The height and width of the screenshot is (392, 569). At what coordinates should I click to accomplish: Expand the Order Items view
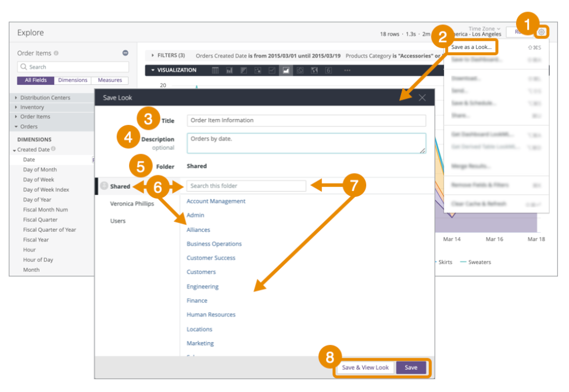pos(16,116)
